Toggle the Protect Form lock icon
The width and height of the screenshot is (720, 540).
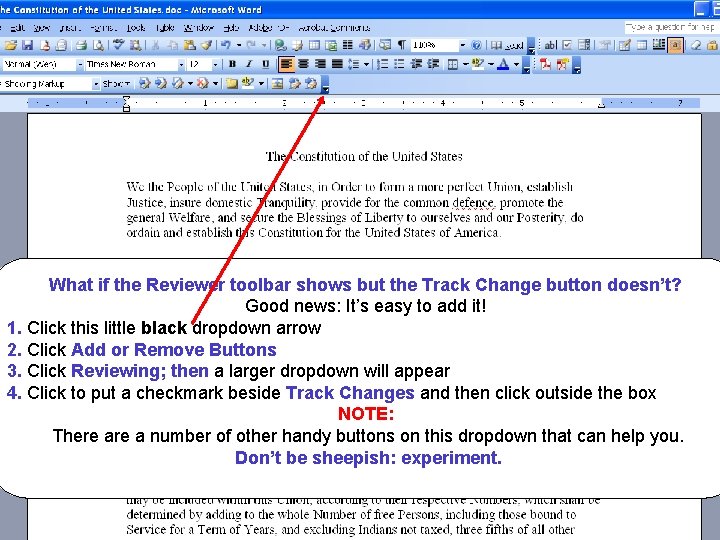712,45
